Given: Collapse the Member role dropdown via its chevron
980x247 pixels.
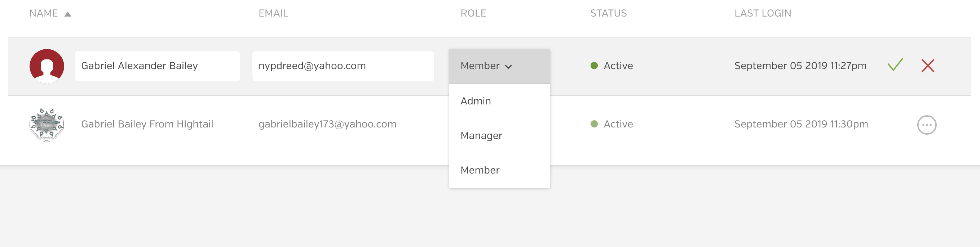Looking at the screenshot, I should (508, 67).
